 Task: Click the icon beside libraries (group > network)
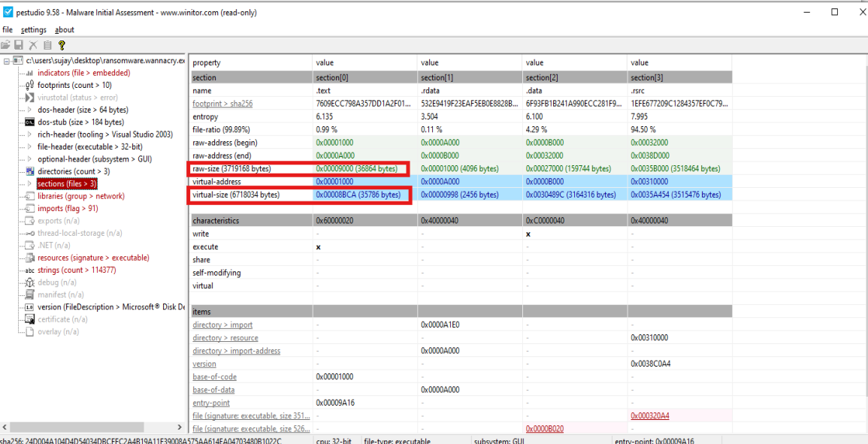pos(30,196)
